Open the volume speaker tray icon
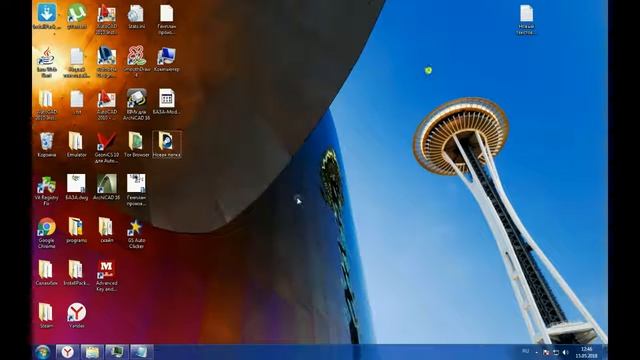Viewport: 640px width, 360px height. click(565, 352)
